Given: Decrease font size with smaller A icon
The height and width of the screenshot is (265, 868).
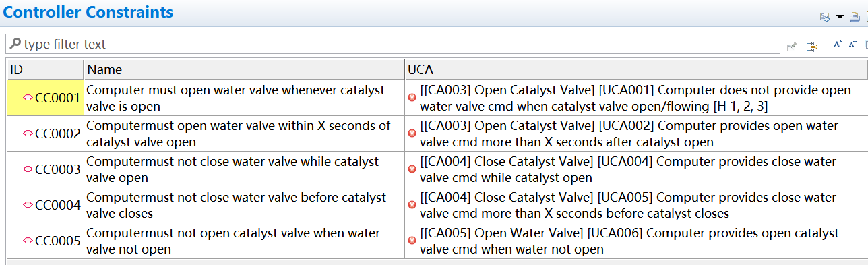Looking at the screenshot, I should [x=852, y=45].
